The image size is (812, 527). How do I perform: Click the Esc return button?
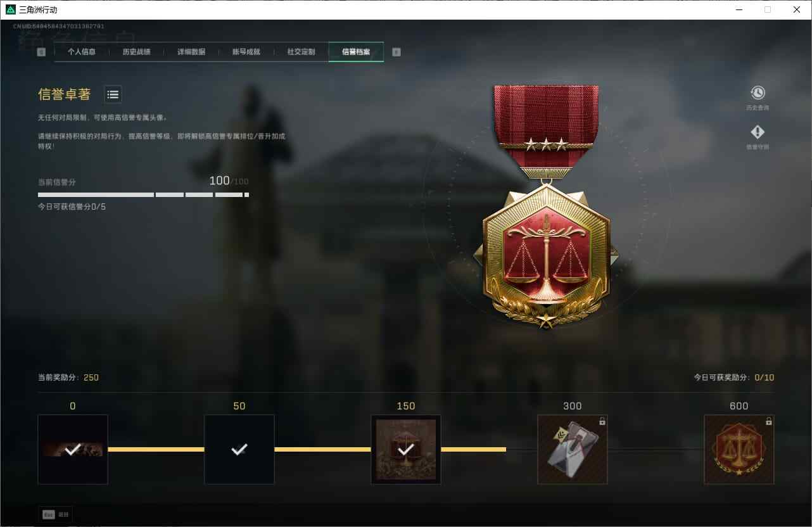coord(56,515)
